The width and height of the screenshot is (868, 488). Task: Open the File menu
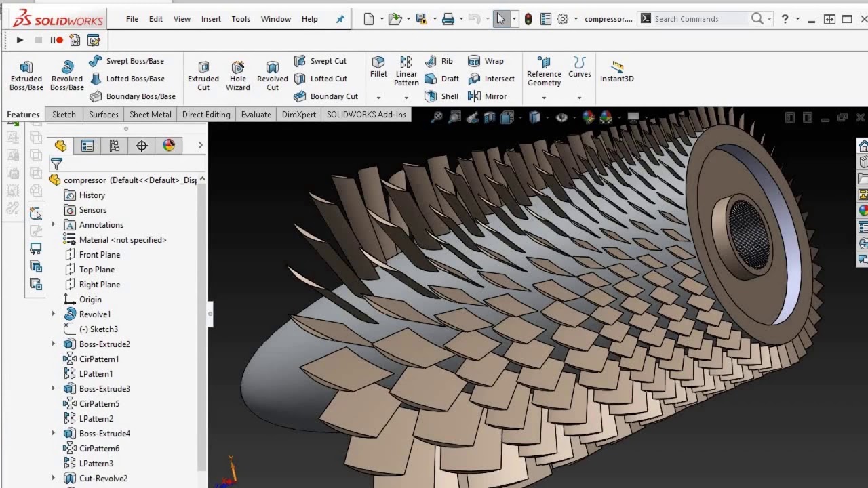click(132, 19)
